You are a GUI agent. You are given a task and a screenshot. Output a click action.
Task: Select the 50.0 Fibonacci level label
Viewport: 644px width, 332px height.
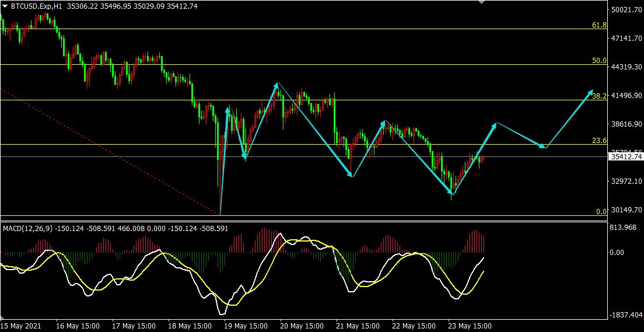click(x=599, y=61)
